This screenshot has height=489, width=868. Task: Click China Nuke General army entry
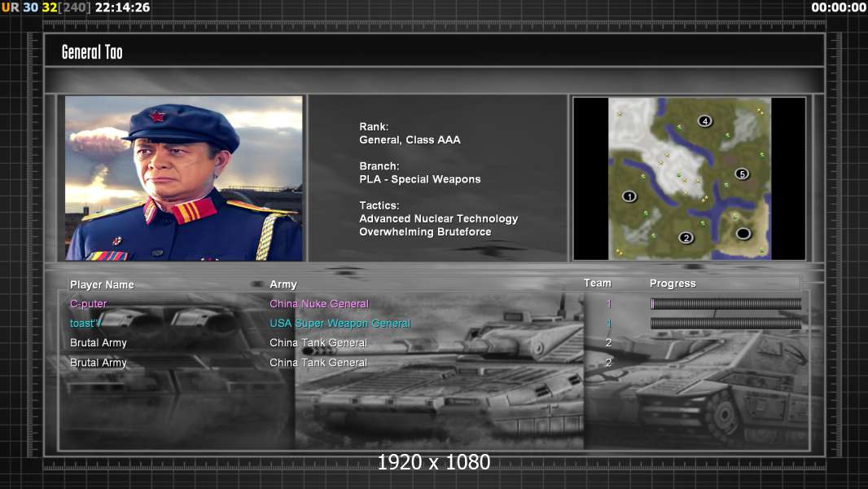click(x=319, y=304)
